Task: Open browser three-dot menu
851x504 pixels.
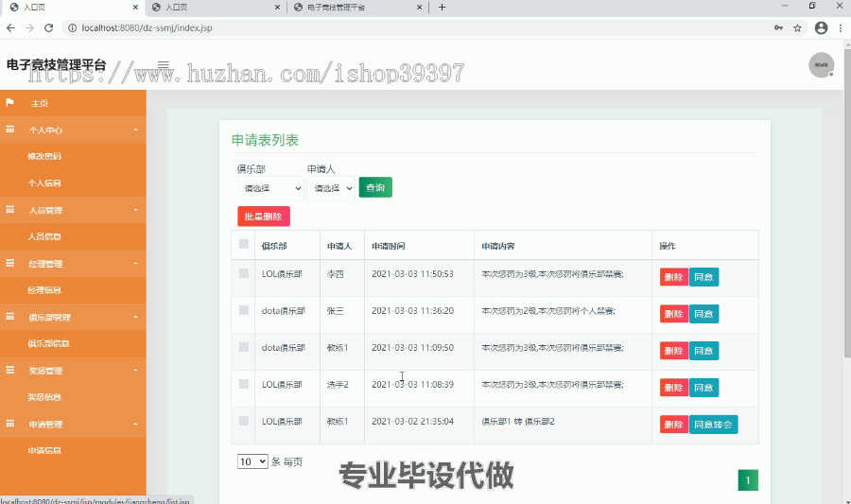Action: click(x=841, y=27)
